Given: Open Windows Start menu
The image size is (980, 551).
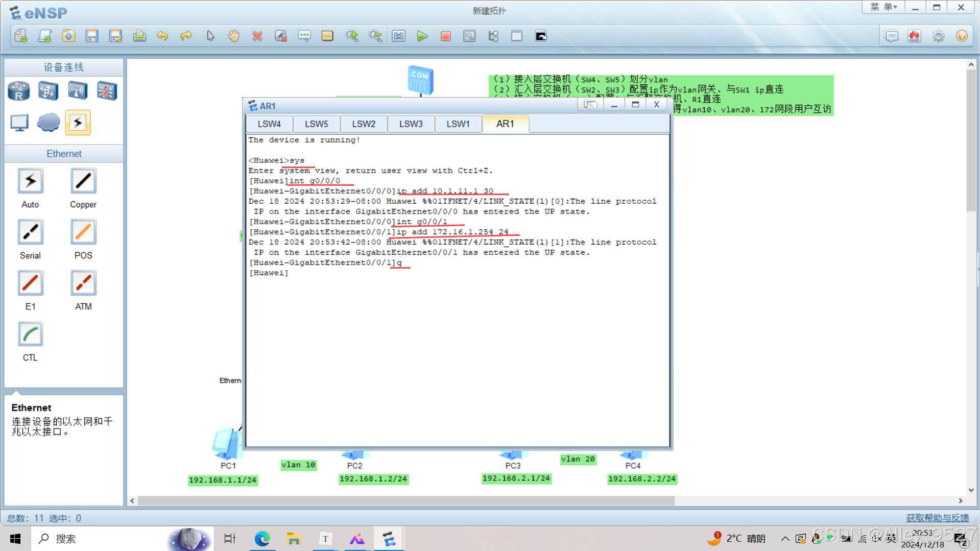Looking at the screenshot, I should pos(15,539).
